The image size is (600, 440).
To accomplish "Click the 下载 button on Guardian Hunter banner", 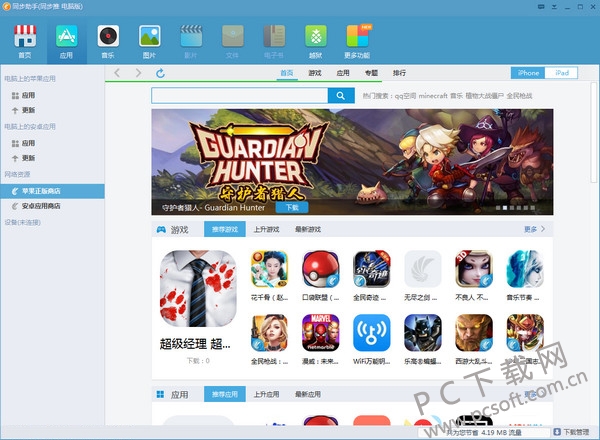I will [292, 207].
